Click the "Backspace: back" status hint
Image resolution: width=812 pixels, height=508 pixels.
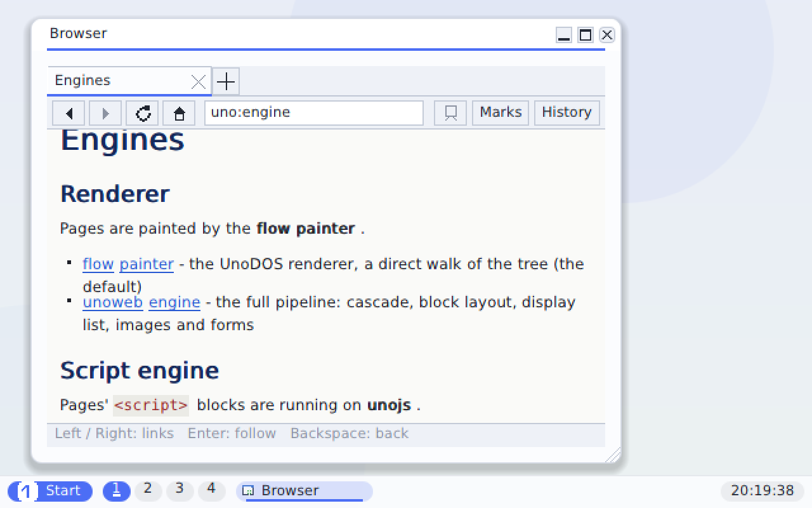pyautogui.click(x=350, y=434)
